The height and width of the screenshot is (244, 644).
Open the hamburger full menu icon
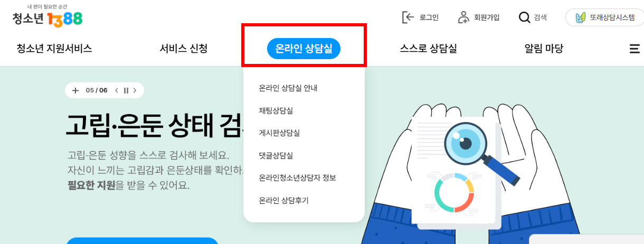(x=634, y=49)
